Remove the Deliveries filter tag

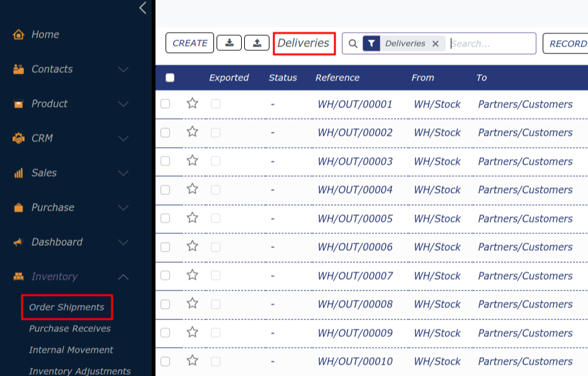coord(436,44)
